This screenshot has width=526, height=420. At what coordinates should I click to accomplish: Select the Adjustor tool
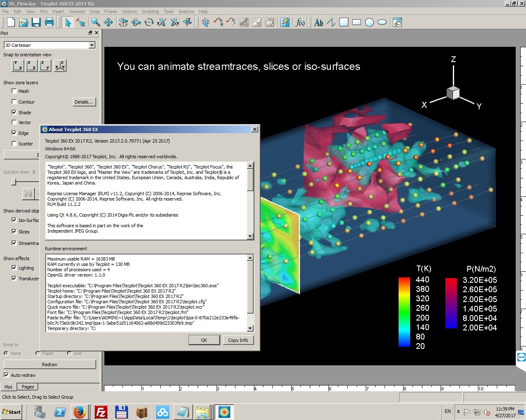(x=81, y=23)
